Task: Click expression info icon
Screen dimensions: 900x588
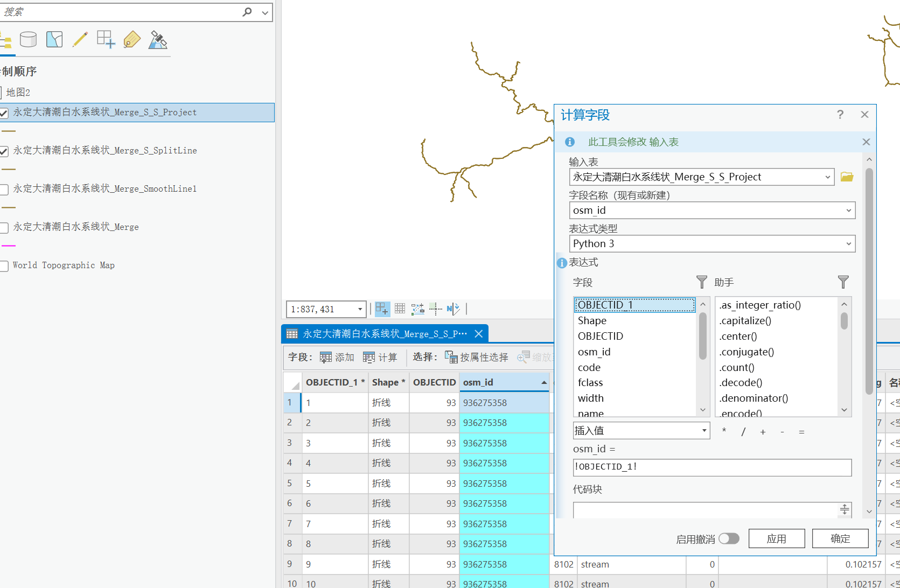Action: coord(562,263)
